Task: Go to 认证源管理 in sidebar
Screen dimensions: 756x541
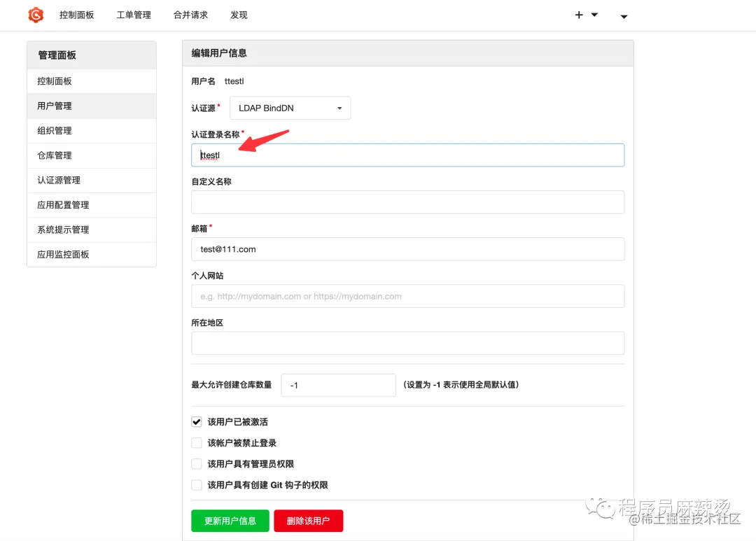Action: [x=92, y=181]
